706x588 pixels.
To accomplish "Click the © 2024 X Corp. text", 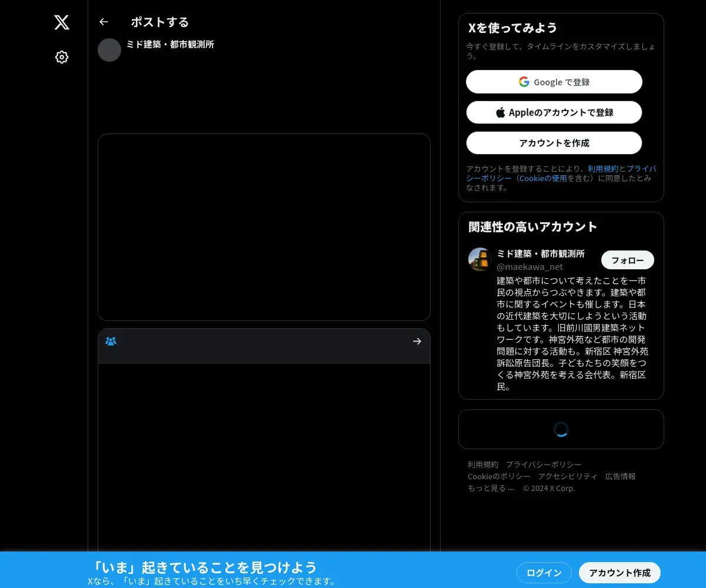I will (x=549, y=488).
